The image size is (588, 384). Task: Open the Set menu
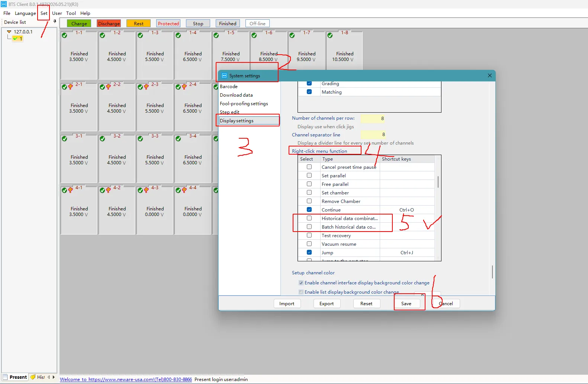point(44,13)
